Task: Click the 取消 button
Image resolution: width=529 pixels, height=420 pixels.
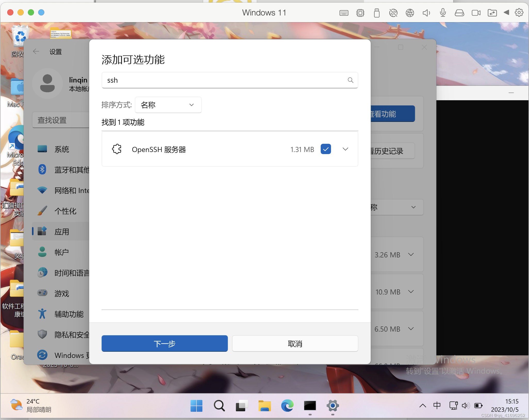Action: (295, 343)
